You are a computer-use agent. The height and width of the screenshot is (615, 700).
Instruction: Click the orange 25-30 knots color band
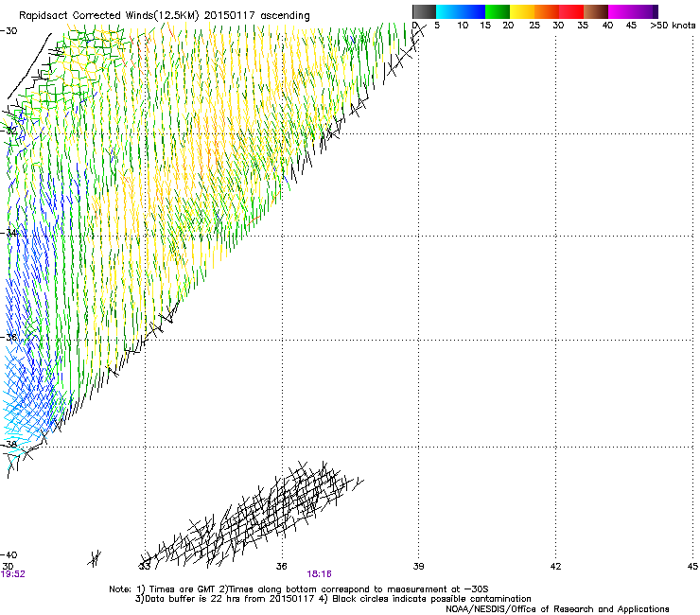(547, 11)
